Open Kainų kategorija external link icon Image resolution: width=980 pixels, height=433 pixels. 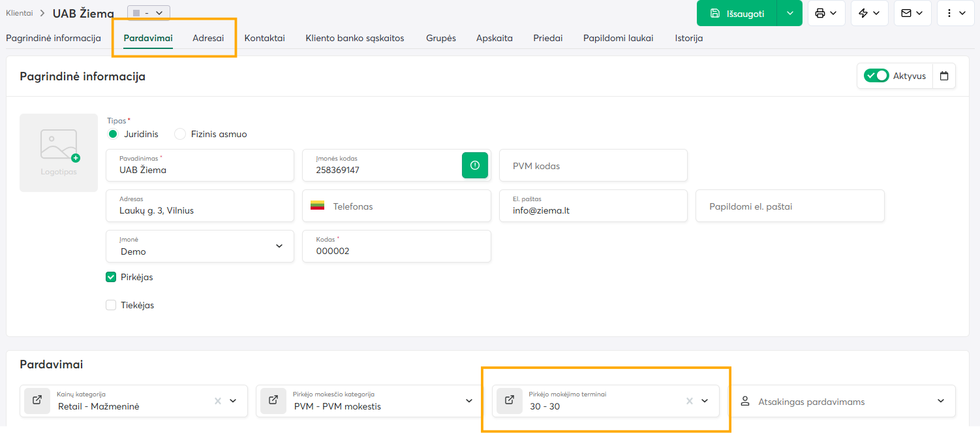tap(37, 400)
